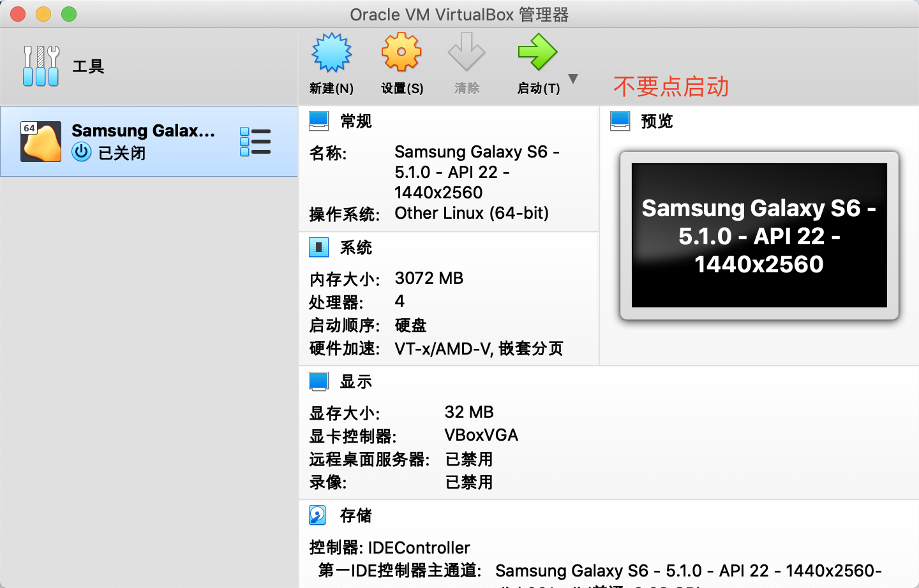Click the 3072 MB memory value
The height and width of the screenshot is (588, 919).
429,278
